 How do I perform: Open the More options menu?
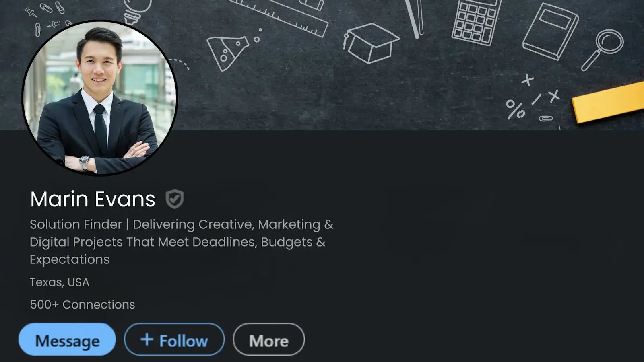[268, 340]
